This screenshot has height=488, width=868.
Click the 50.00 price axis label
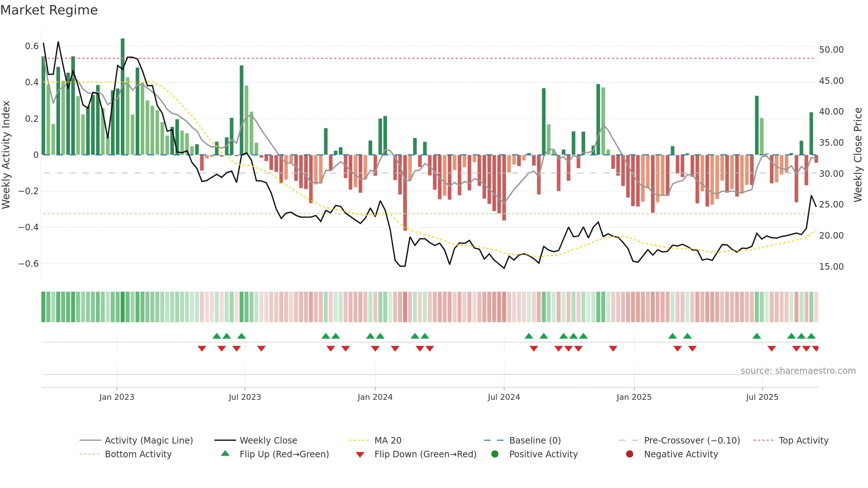[831, 50]
